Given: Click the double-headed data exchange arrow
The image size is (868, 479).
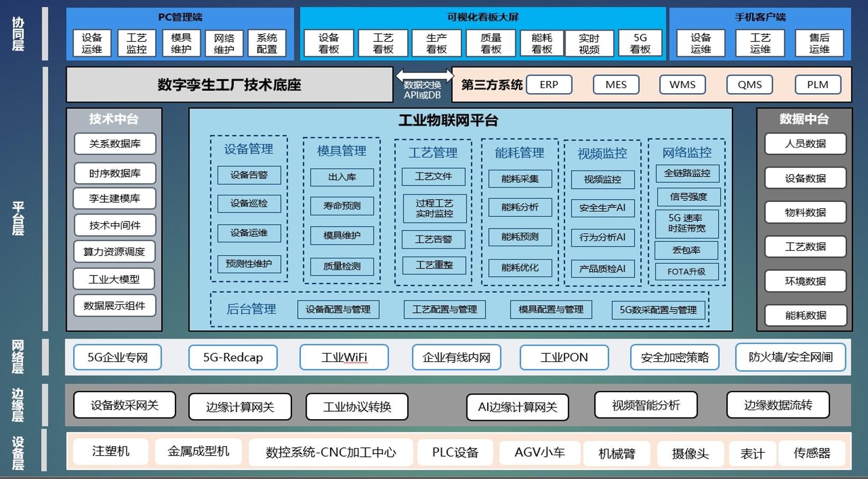Looking at the screenshot, I should click(x=424, y=75).
